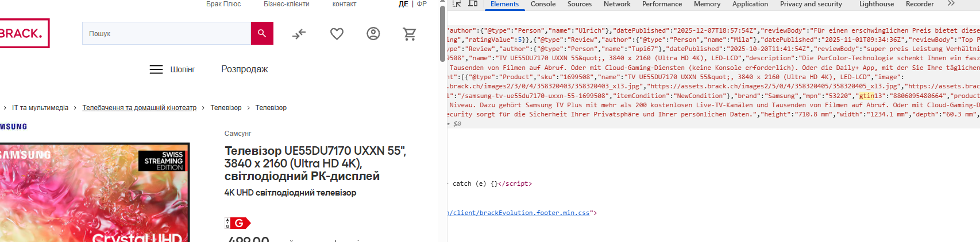Open the first Телевізор breadcrumb
Viewport: 980px width, 242px height.
[x=226, y=108]
